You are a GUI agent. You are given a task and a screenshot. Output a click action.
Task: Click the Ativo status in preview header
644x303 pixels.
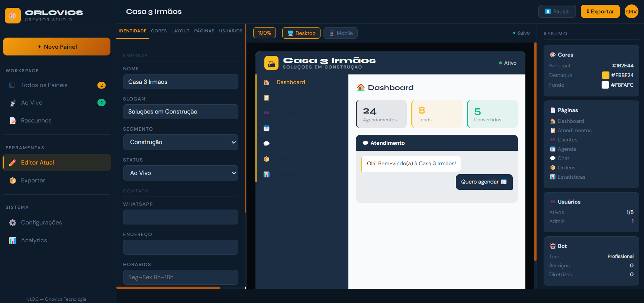coord(508,63)
